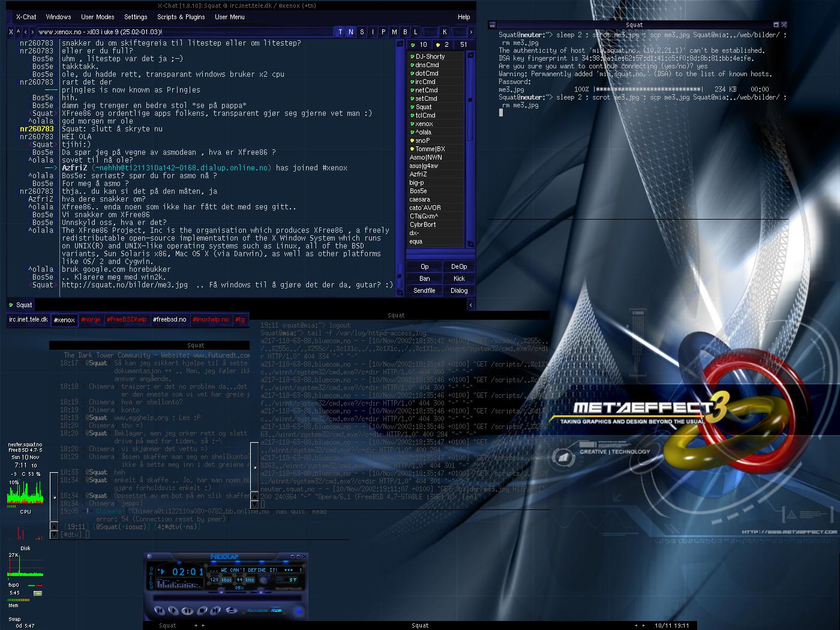
Task: Click the < move-tab-left arrow by topic bar
Action: click(x=25, y=32)
